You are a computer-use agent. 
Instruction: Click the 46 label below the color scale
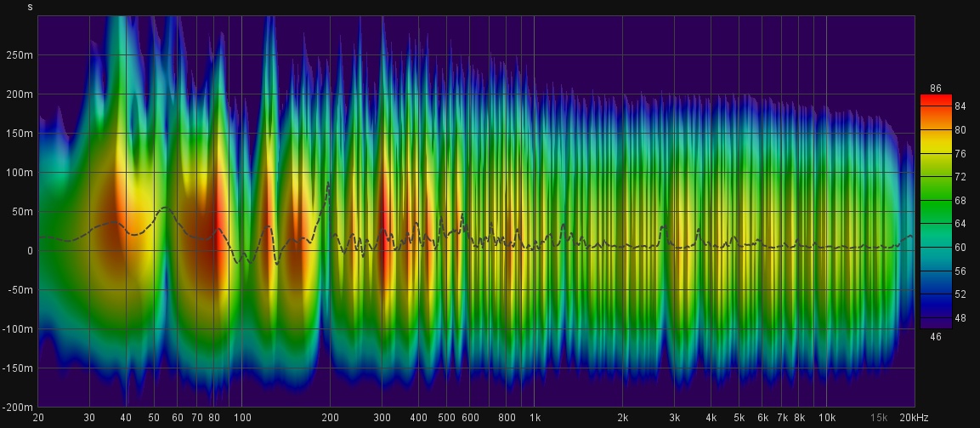pos(936,338)
